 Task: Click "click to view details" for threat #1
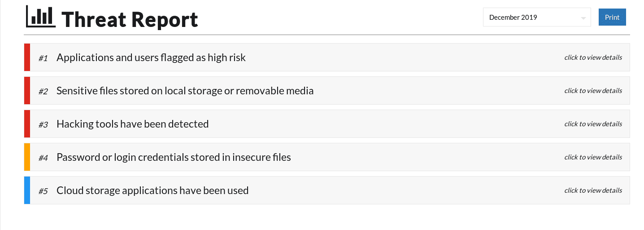point(593,57)
